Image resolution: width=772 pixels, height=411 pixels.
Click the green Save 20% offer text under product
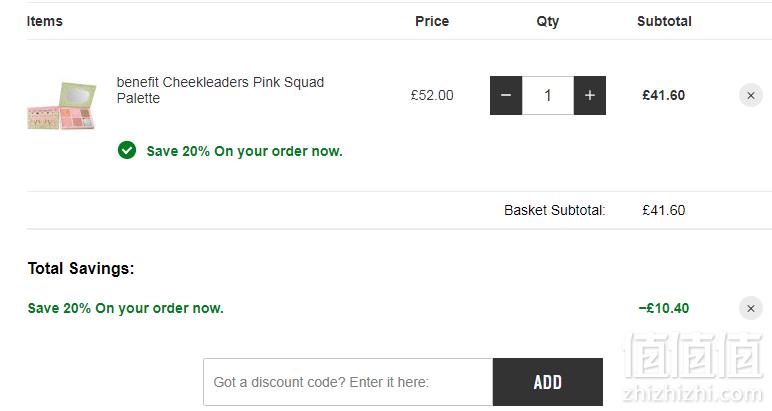(244, 151)
